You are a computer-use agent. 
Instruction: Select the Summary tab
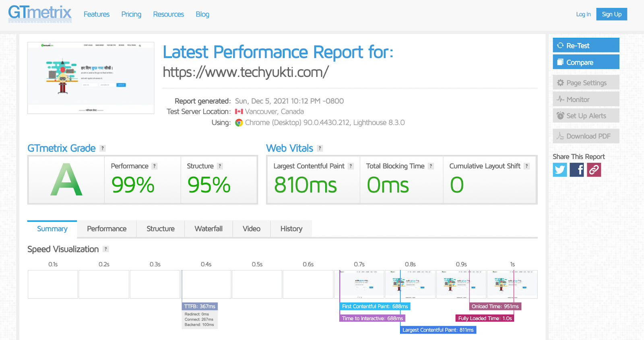[52, 229]
